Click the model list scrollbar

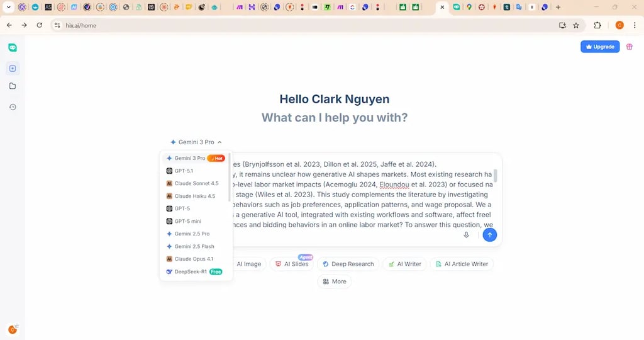[x=229, y=178]
